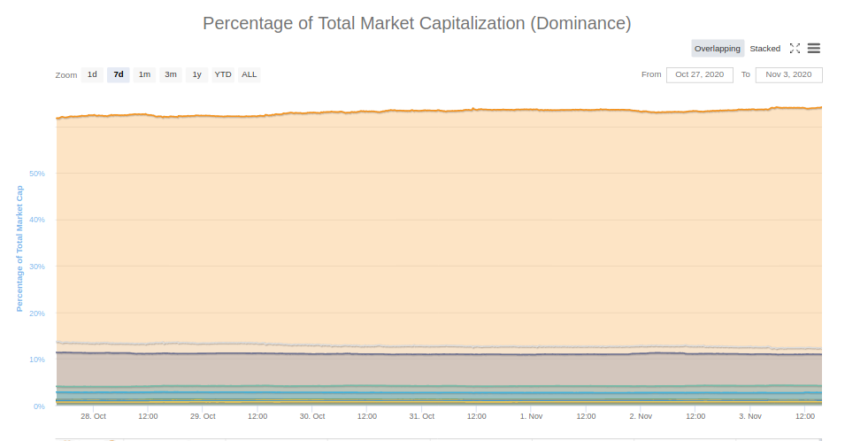Switch to Overlapping chart mode

coord(718,49)
